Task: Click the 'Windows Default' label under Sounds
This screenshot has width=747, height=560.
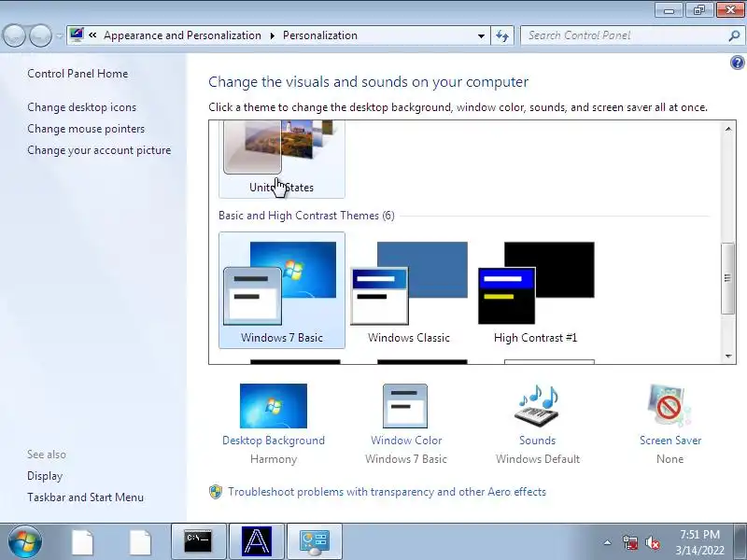Action: [x=538, y=459]
